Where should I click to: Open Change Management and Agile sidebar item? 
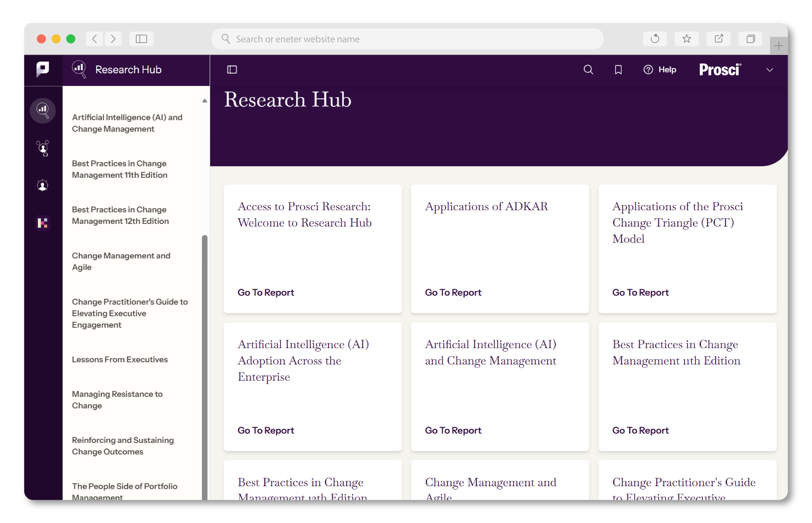pyautogui.click(x=121, y=262)
